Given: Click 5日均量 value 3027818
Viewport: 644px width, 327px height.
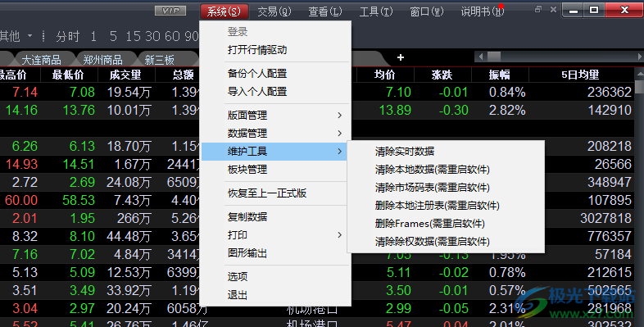Looking at the screenshot, I should [x=605, y=218].
